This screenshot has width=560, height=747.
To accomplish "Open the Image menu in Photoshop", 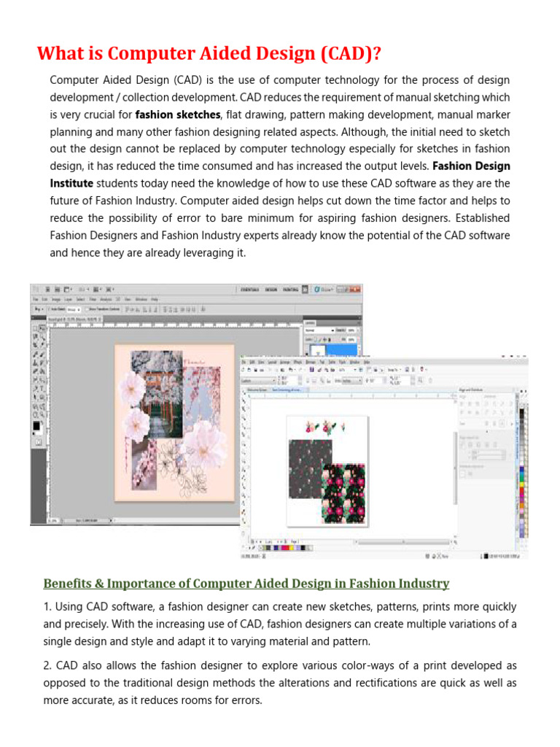I will click(56, 300).
